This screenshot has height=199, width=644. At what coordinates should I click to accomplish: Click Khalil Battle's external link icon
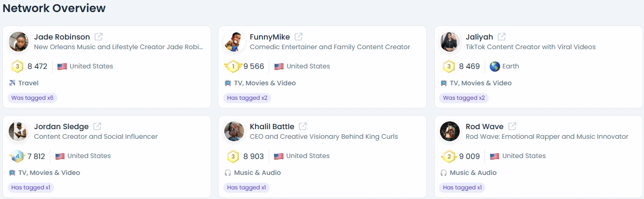pyautogui.click(x=302, y=126)
